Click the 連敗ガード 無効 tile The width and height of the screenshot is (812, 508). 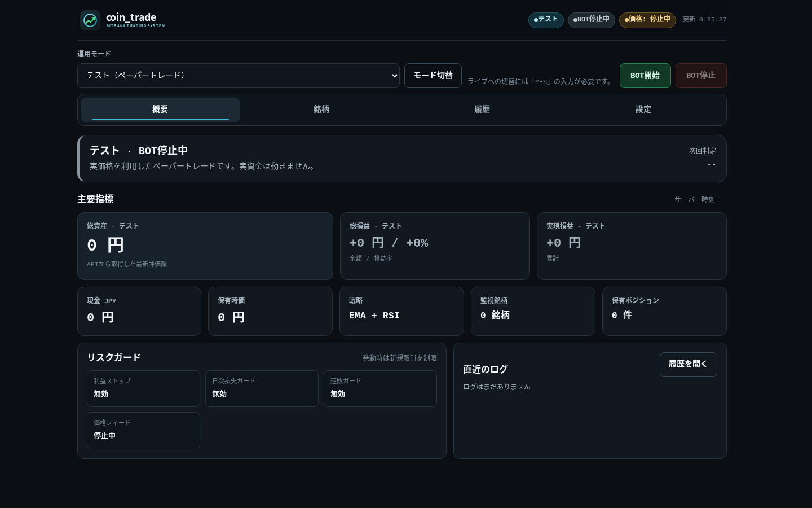coord(380,389)
